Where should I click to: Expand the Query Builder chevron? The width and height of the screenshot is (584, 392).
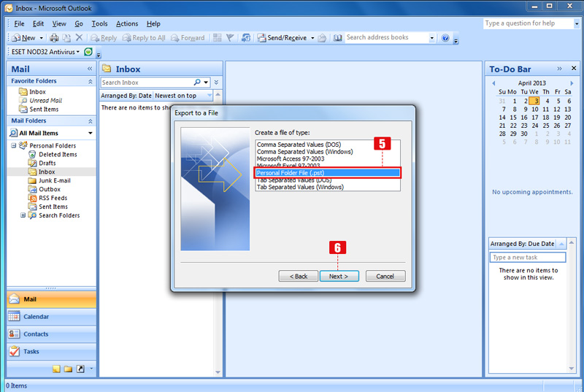[x=216, y=82]
